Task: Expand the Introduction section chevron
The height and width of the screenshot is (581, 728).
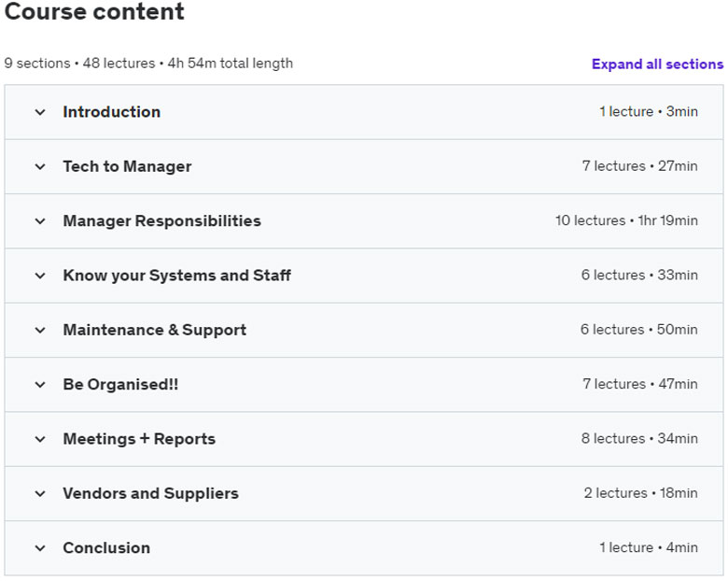Action: point(40,112)
